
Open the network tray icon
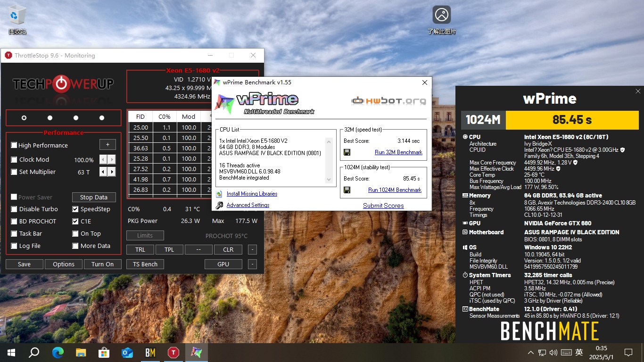click(x=542, y=353)
